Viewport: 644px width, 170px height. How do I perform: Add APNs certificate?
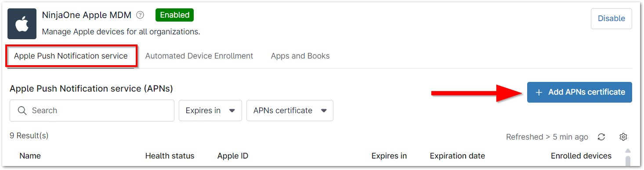click(x=579, y=92)
